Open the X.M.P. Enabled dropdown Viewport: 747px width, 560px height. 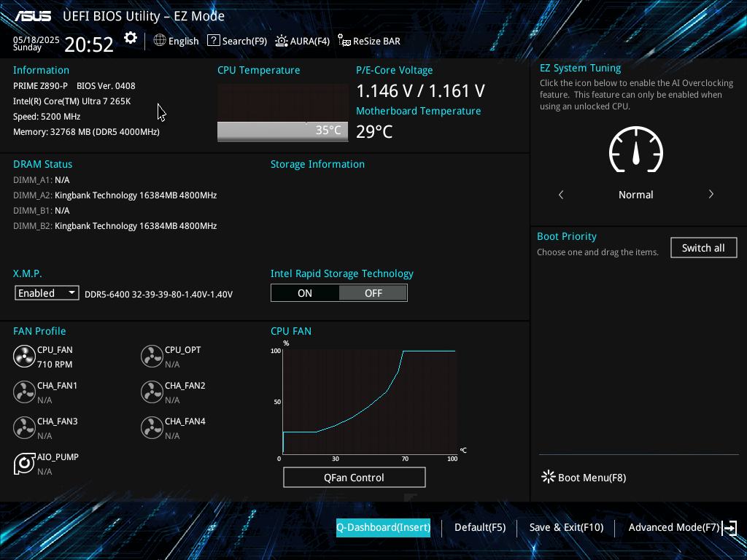pyautogui.click(x=47, y=293)
